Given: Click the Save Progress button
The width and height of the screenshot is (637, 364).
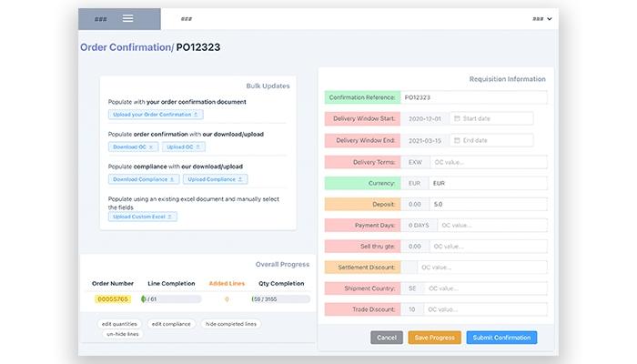Looking at the screenshot, I should (435, 338).
